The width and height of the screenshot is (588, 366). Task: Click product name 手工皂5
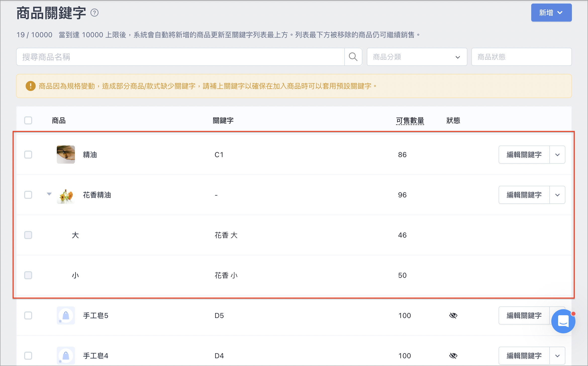tap(96, 315)
